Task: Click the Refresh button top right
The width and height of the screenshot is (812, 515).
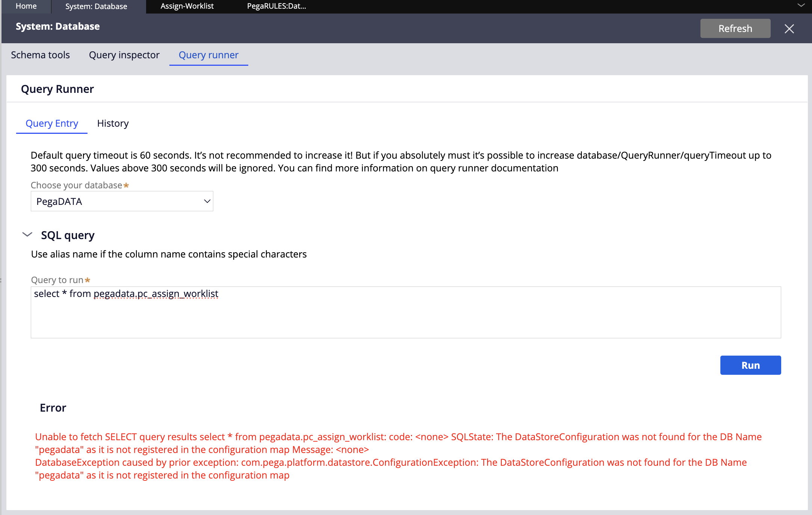Action: click(x=736, y=28)
